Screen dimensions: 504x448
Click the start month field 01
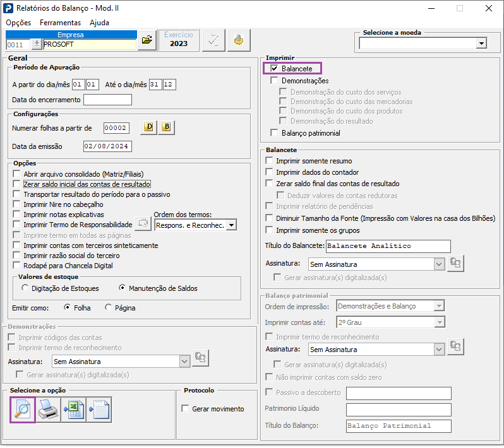point(92,85)
